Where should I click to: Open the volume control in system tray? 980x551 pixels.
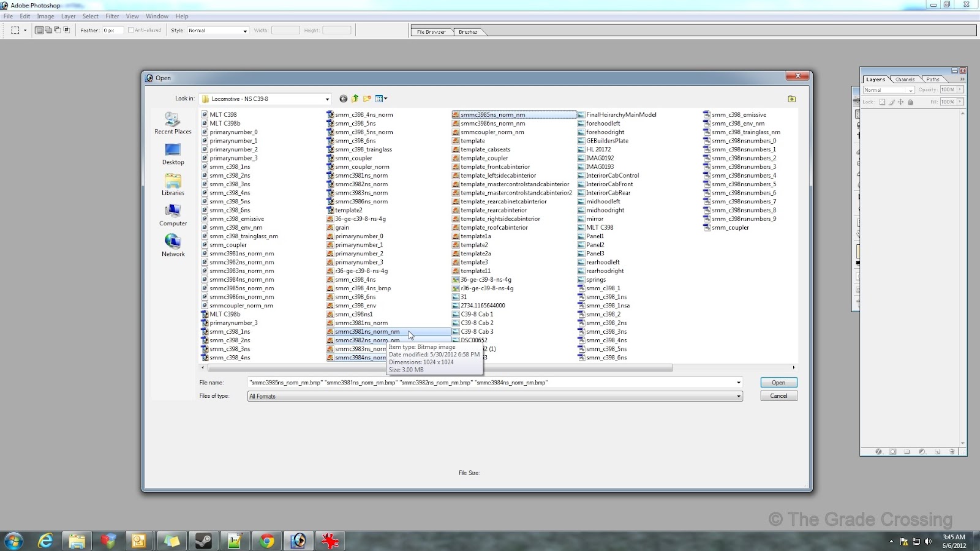pos(928,541)
